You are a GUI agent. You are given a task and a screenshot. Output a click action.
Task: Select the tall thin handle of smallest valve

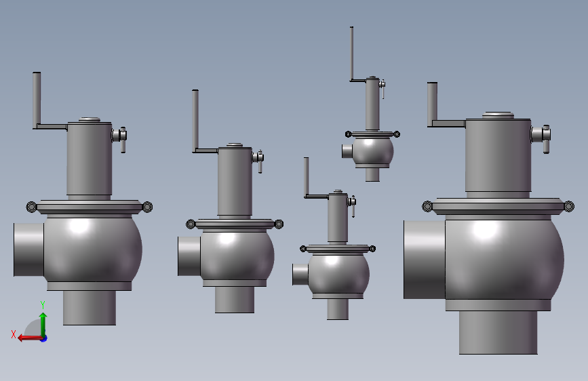(352, 54)
